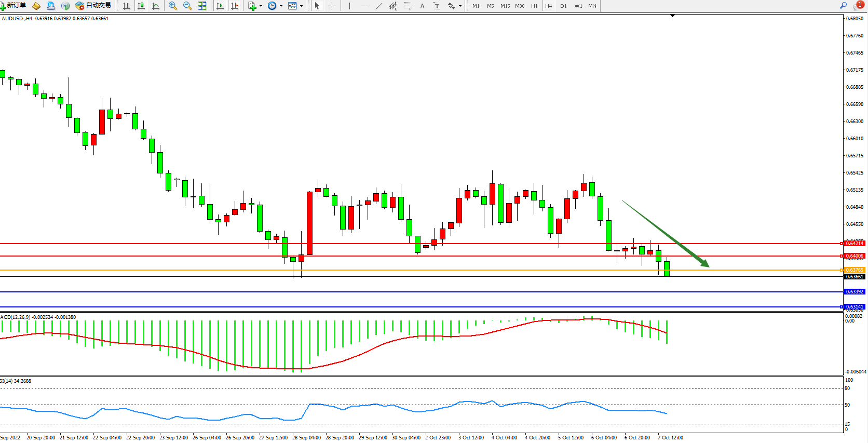
Task: Enable chart auto scroll icon
Action: pos(220,6)
